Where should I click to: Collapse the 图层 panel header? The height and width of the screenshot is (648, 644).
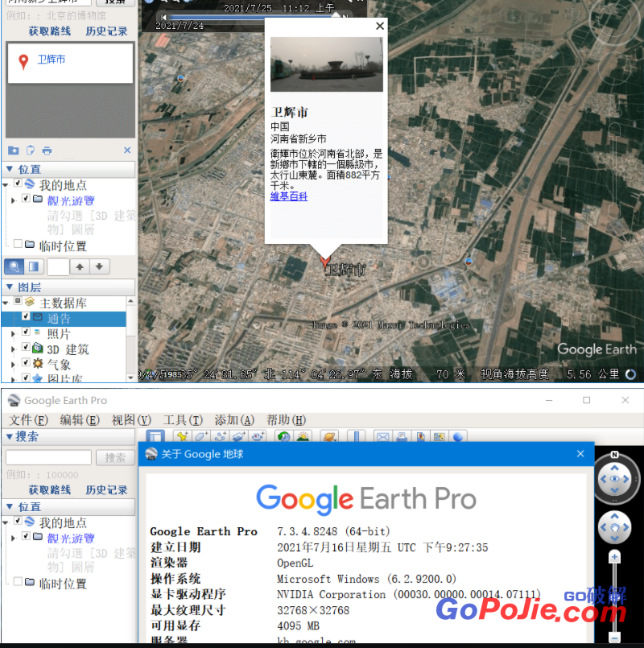[68, 287]
